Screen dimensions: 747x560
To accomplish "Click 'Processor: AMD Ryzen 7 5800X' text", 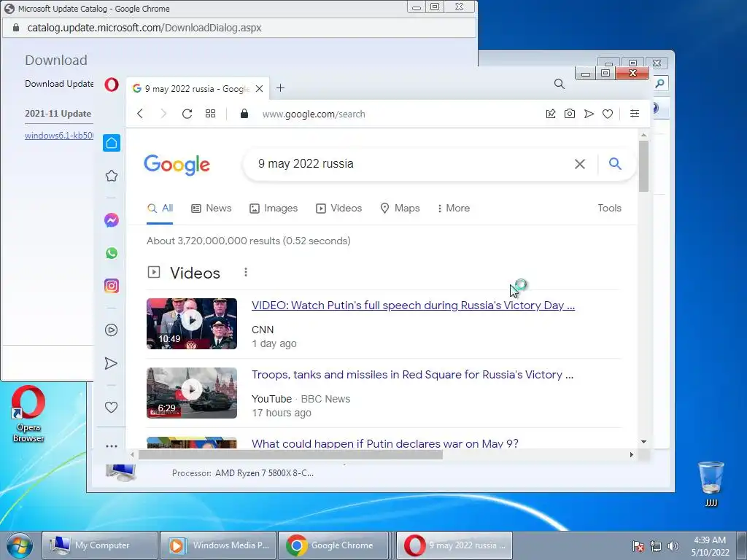I will tap(242, 473).
